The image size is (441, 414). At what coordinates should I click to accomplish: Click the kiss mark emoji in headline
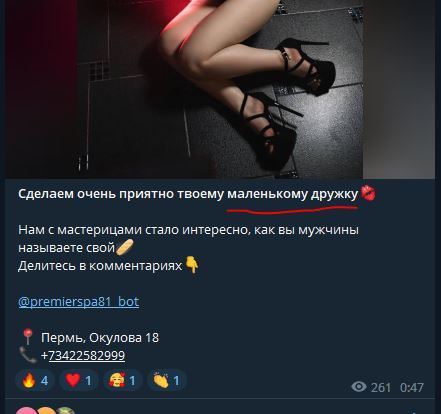(x=368, y=194)
